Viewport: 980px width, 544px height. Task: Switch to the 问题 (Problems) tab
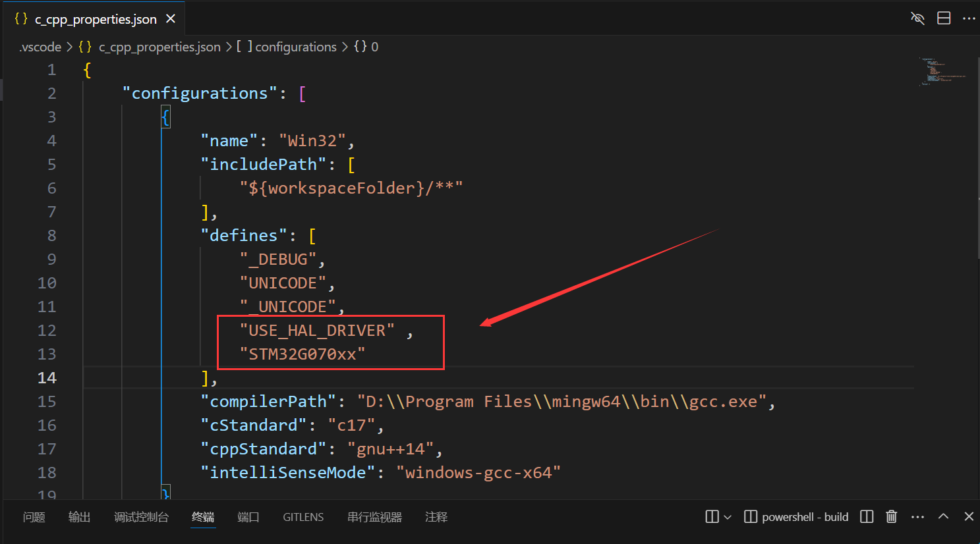click(x=34, y=517)
